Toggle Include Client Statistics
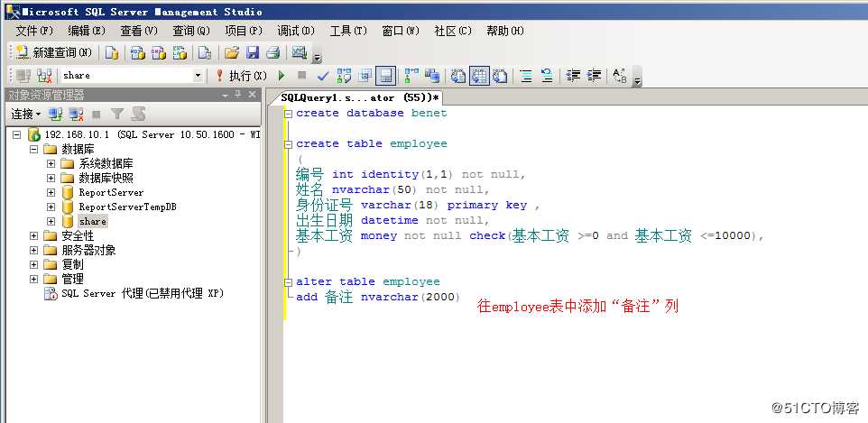868x423 pixels. pyautogui.click(x=432, y=76)
